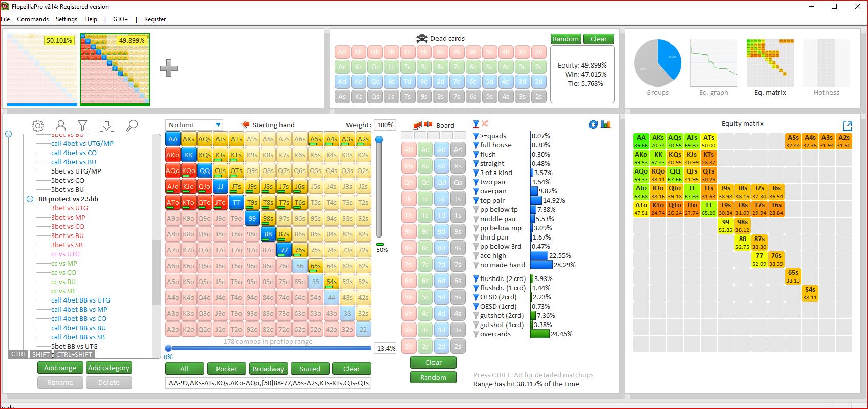
Task: Open the No limit game type dropdown
Action: point(194,125)
